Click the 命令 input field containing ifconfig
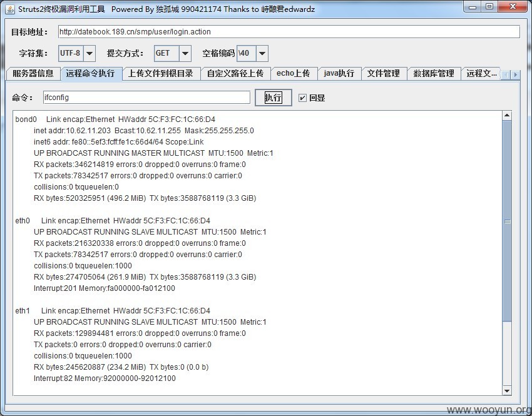The height and width of the screenshot is (416, 532). (x=146, y=98)
